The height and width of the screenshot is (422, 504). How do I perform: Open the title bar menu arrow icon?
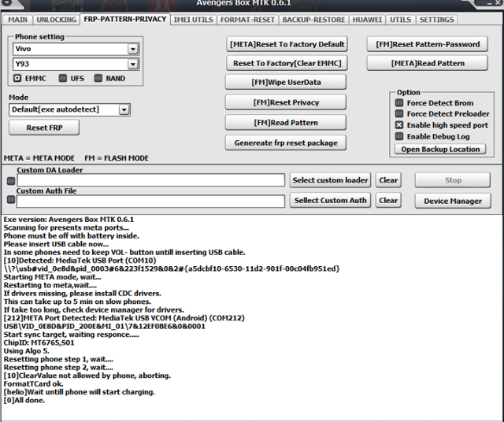(6, 2)
